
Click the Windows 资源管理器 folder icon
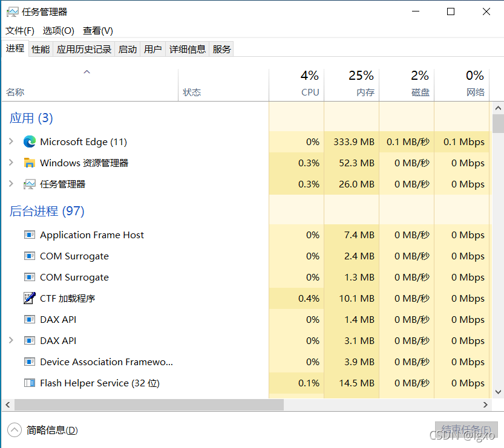coord(30,163)
